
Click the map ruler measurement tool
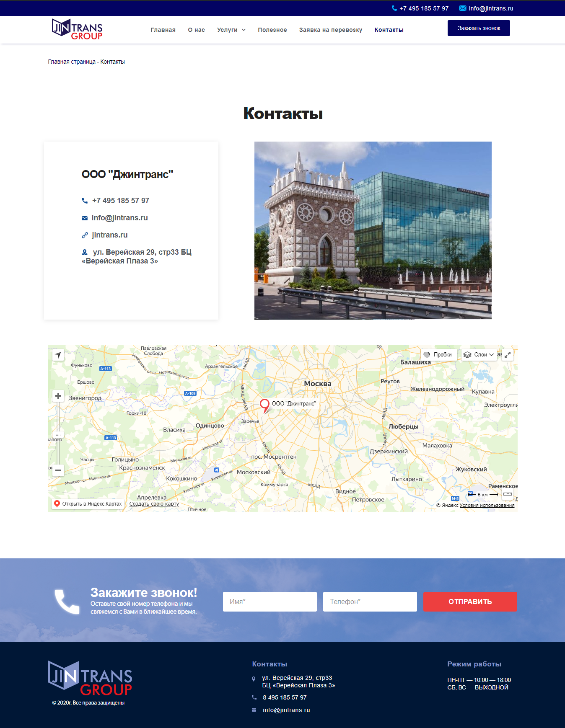click(508, 494)
